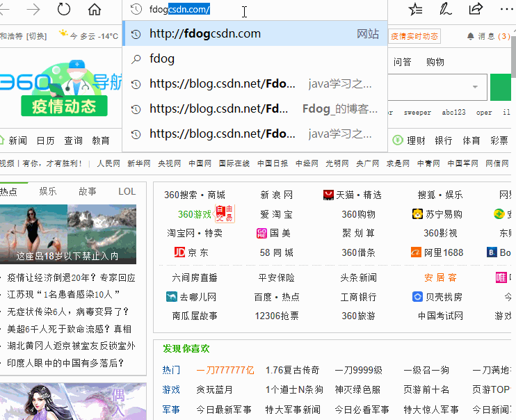Open 新闻 category link
The height and width of the screenshot is (420, 516).
[18, 140]
